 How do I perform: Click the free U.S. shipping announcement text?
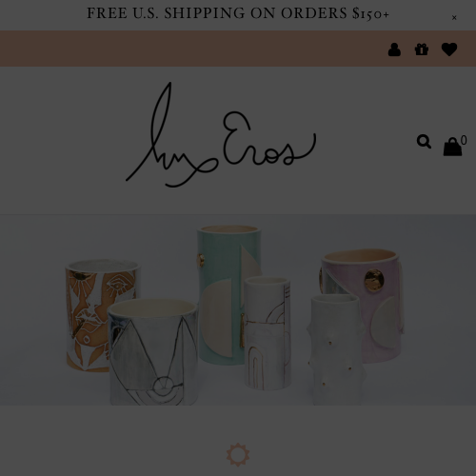coord(238,13)
